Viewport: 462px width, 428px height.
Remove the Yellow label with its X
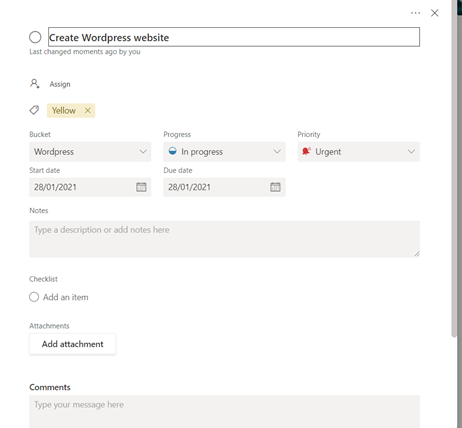tap(87, 110)
